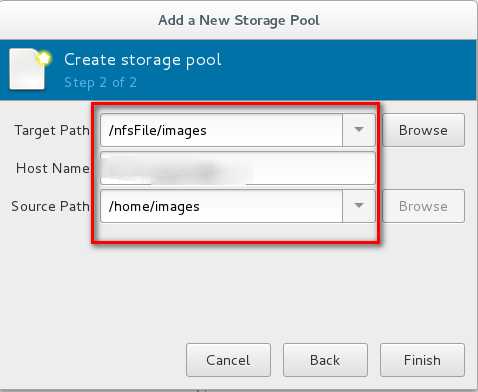Click the Step 2 of 2 text
This screenshot has height=392, width=478.
tap(100, 82)
